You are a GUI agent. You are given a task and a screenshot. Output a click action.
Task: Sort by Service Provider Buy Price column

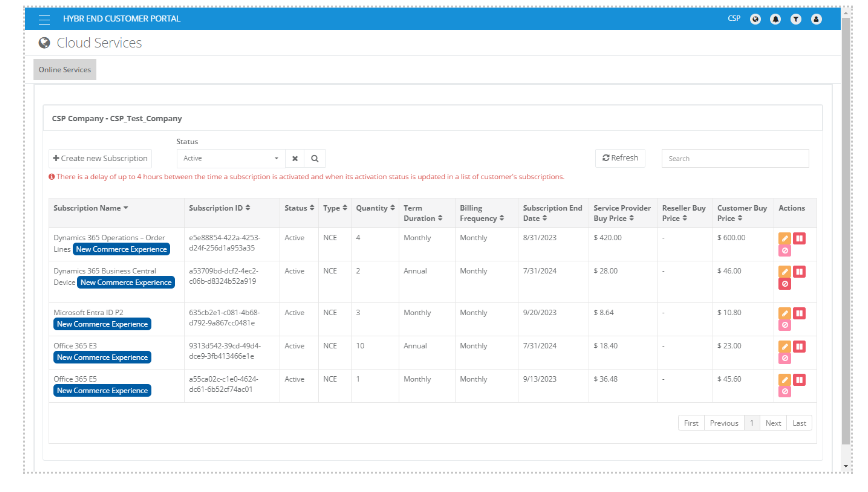622,213
